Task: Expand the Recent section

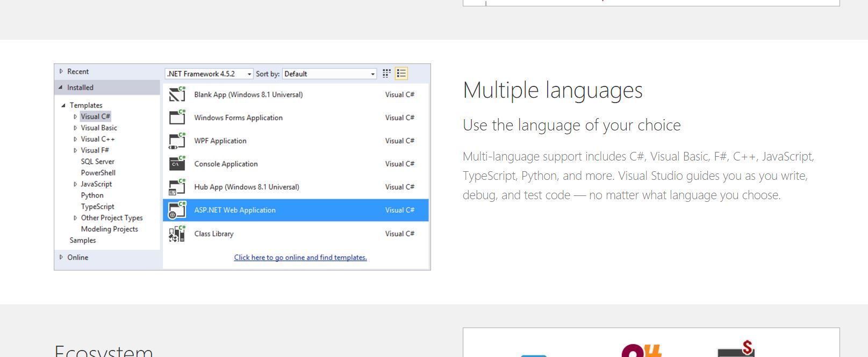Action: (61, 71)
